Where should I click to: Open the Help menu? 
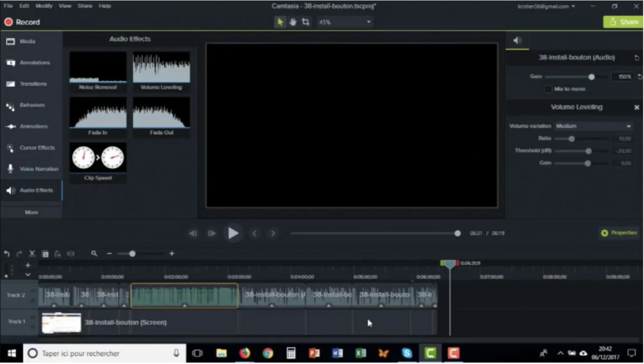(x=105, y=6)
